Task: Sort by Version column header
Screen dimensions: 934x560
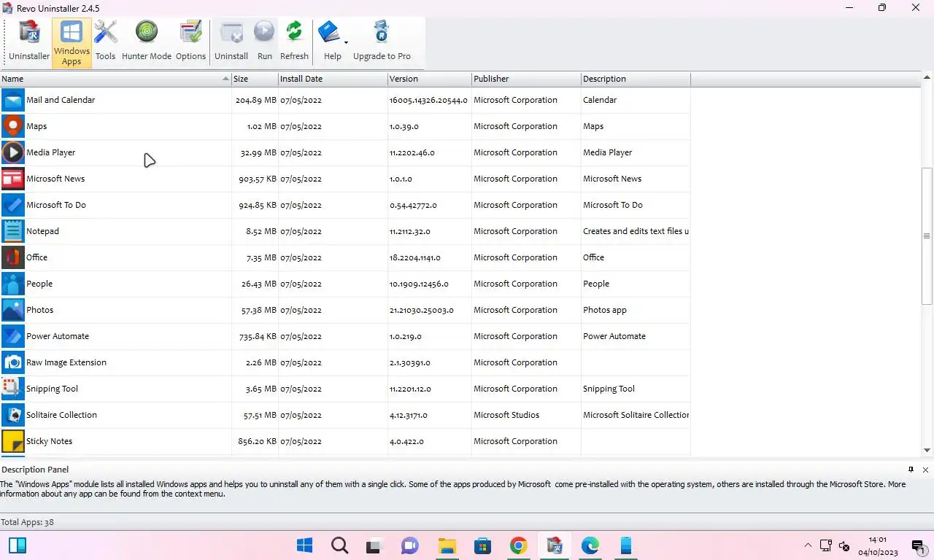Action: click(x=429, y=79)
